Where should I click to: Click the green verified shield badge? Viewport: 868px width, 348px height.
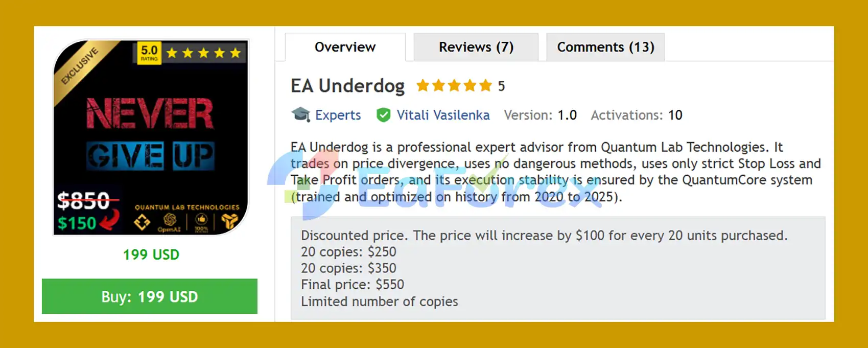(383, 115)
